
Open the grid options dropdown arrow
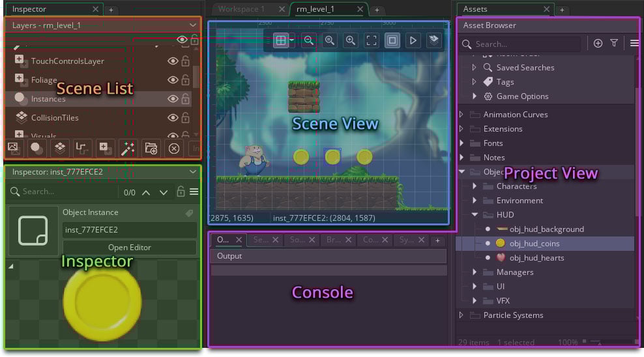tap(291, 40)
